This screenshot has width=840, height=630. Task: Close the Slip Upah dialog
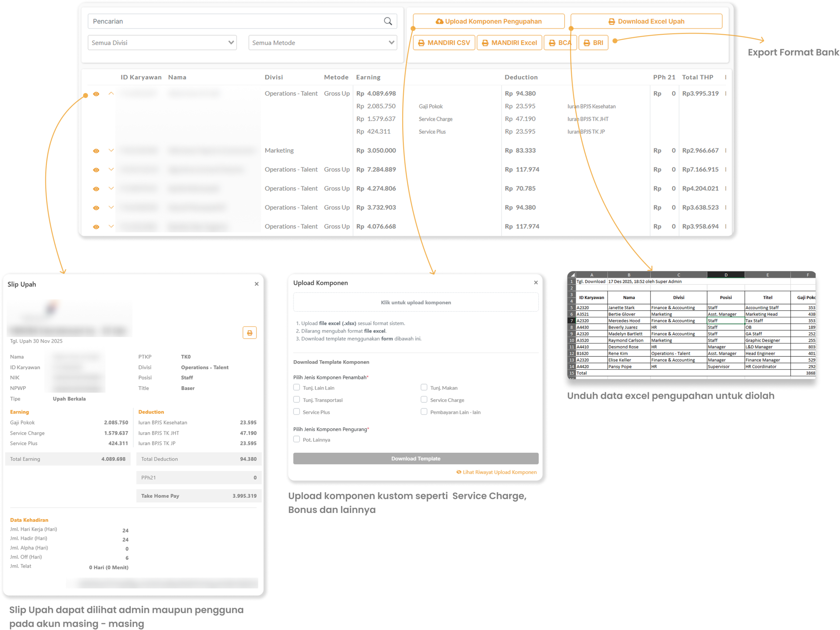pyautogui.click(x=257, y=284)
